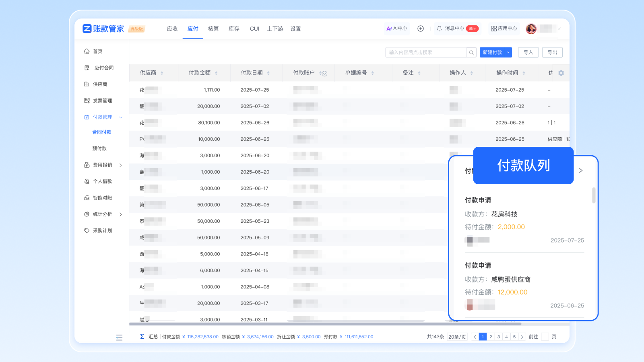Sort by 付款日期 column
Image resolution: width=644 pixels, height=362 pixels.
click(268, 73)
